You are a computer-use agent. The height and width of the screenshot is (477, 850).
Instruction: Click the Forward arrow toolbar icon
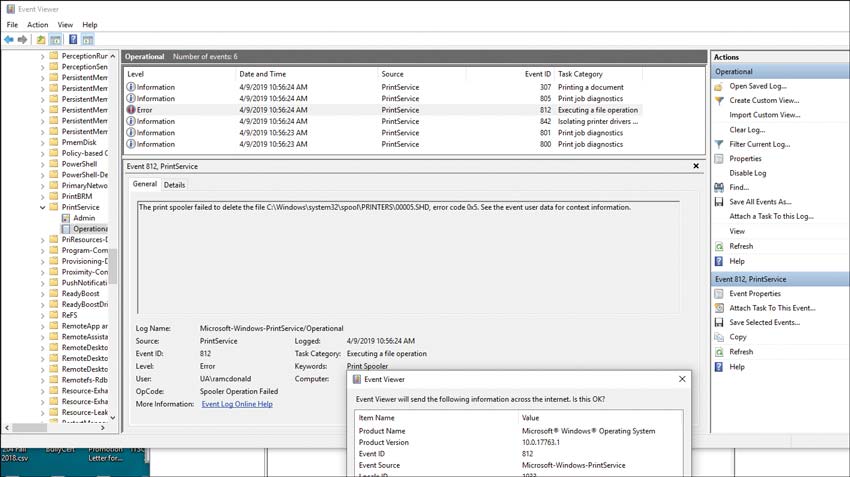click(x=22, y=40)
